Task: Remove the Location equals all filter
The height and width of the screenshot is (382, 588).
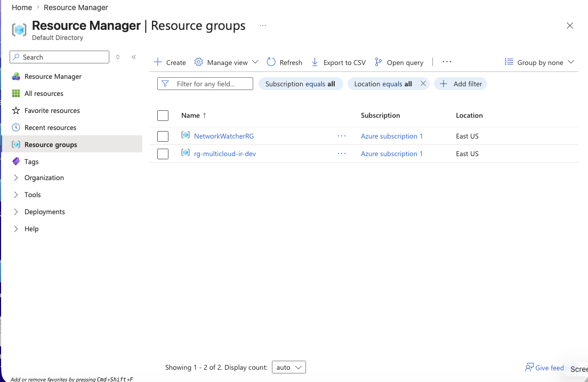Action: 423,84
